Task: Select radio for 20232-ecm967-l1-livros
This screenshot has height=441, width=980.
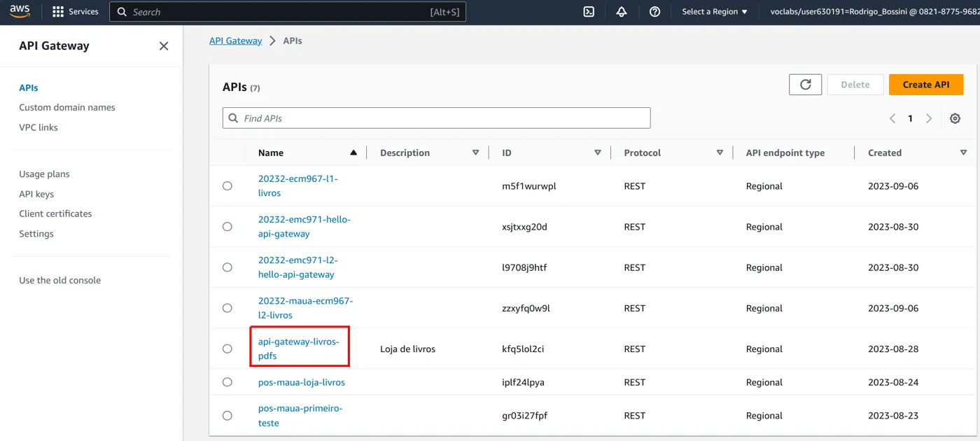Action: coord(227,186)
